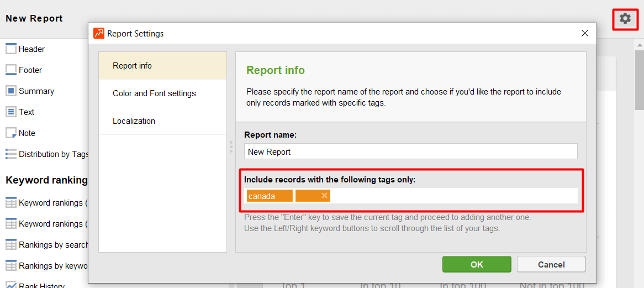Screen dimensions: 644x288
Task: Open Color and Font settings section
Action: [x=162, y=93]
